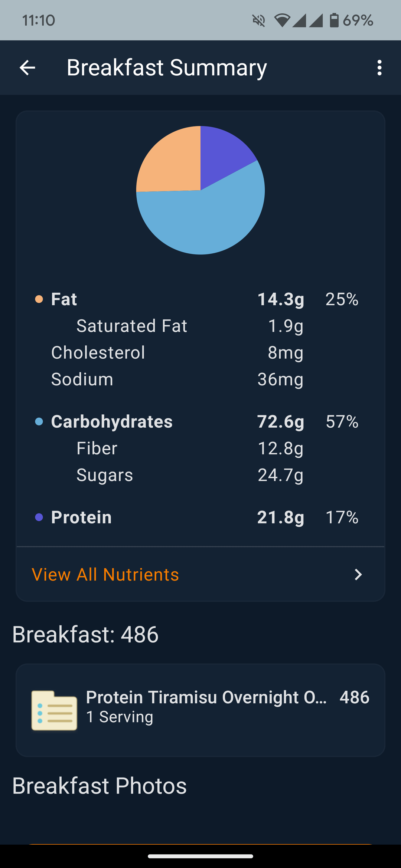The width and height of the screenshot is (401, 868).
Task: Tap the battery status icon
Action: coord(334,20)
